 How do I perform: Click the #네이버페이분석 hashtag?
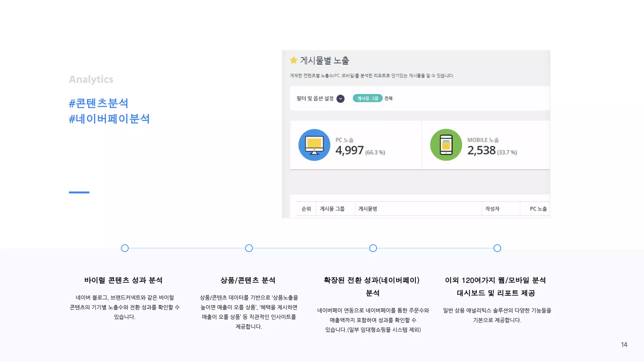click(x=109, y=119)
